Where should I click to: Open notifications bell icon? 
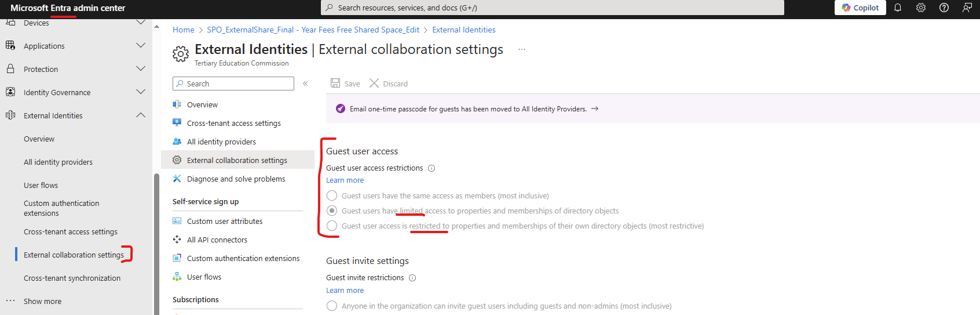898,8
